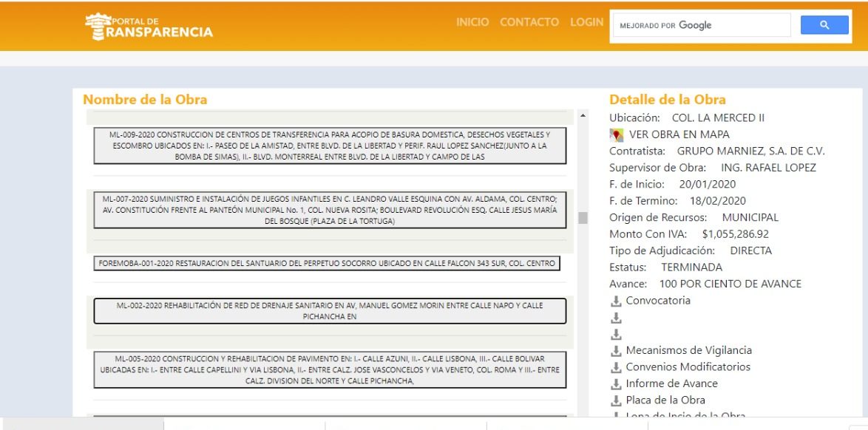868x430 pixels.
Task: Focus the Google custom search field
Action: pos(702,25)
